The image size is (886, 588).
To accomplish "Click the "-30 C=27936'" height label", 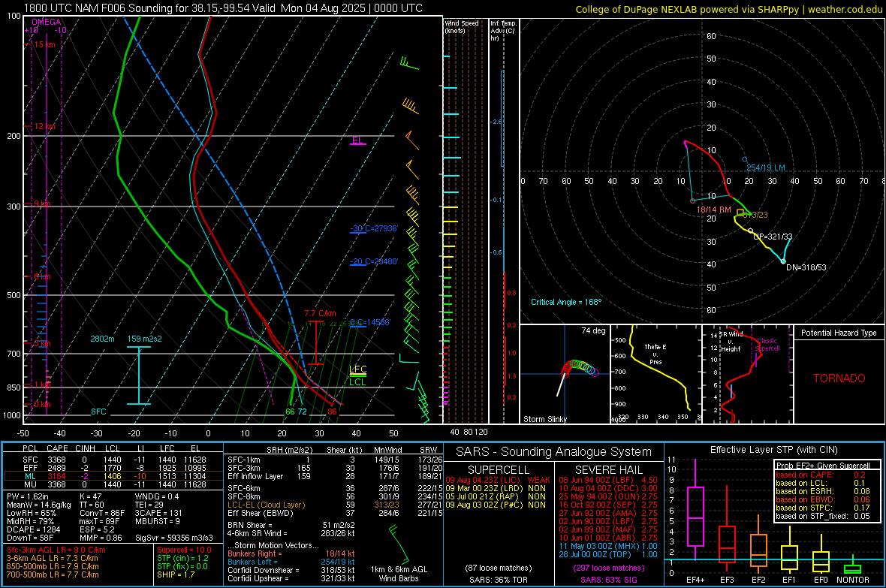I will click(x=374, y=228).
